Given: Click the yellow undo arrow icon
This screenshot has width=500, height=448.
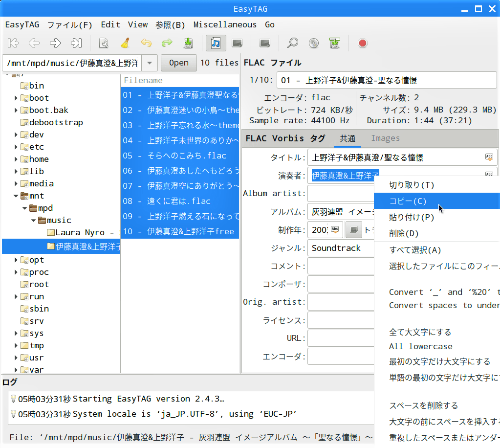Looking at the screenshot, I should point(146,43).
